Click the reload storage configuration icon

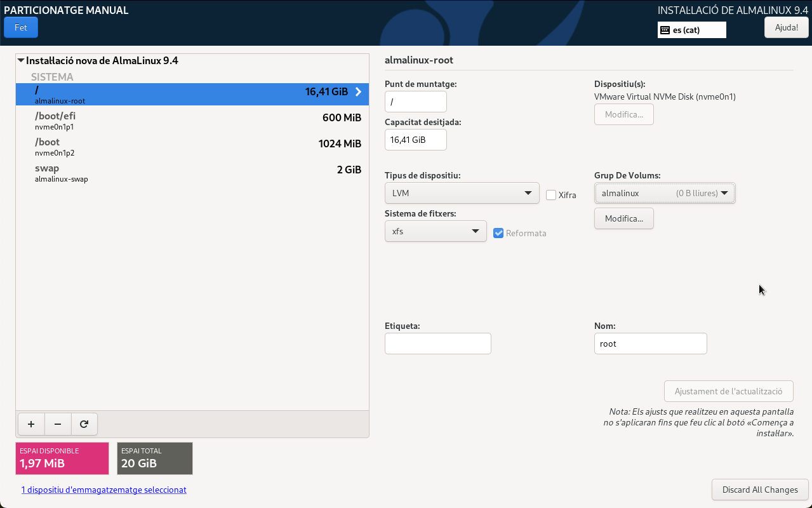point(84,424)
